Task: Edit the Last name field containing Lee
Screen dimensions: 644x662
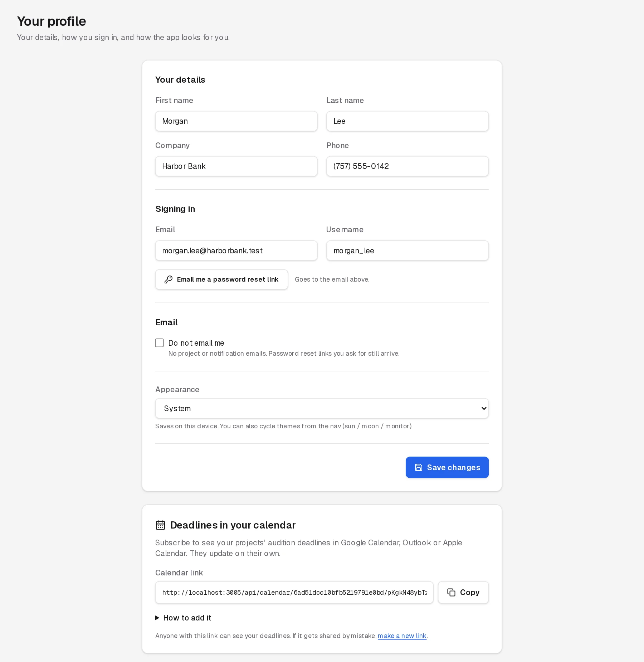Action: click(x=408, y=121)
